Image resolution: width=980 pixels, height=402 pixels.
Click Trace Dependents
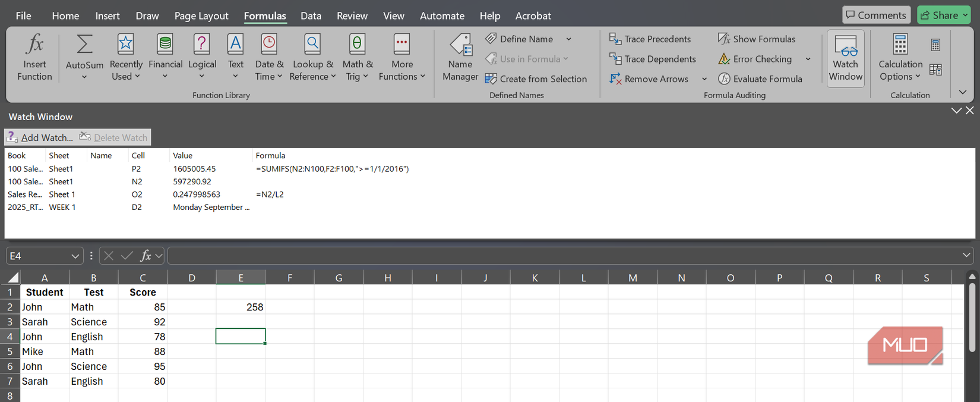click(x=652, y=59)
